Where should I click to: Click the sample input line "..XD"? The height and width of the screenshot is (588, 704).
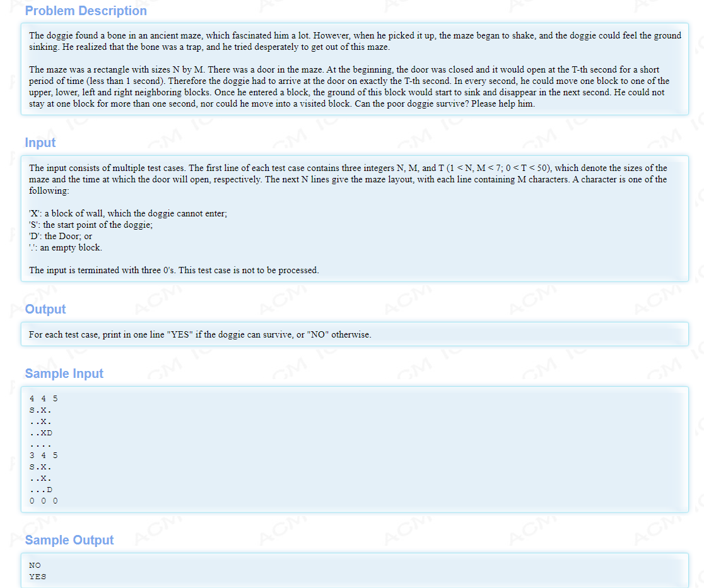41,433
